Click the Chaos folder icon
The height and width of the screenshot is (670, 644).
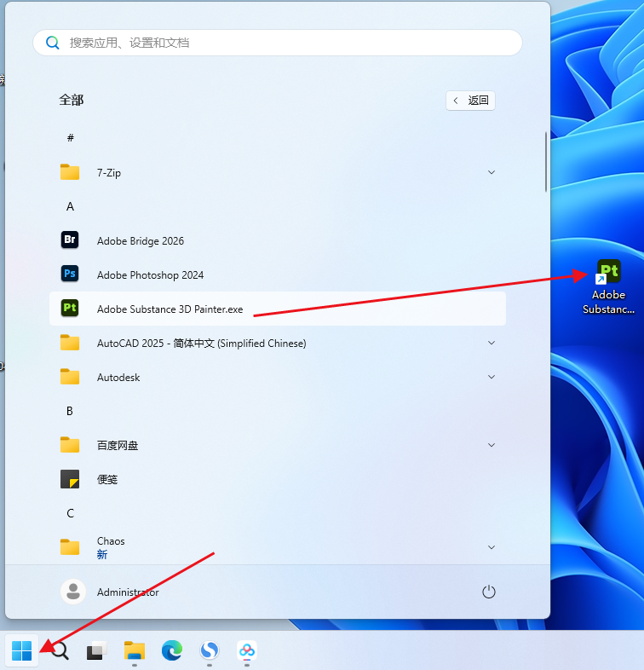tap(70, 547)
